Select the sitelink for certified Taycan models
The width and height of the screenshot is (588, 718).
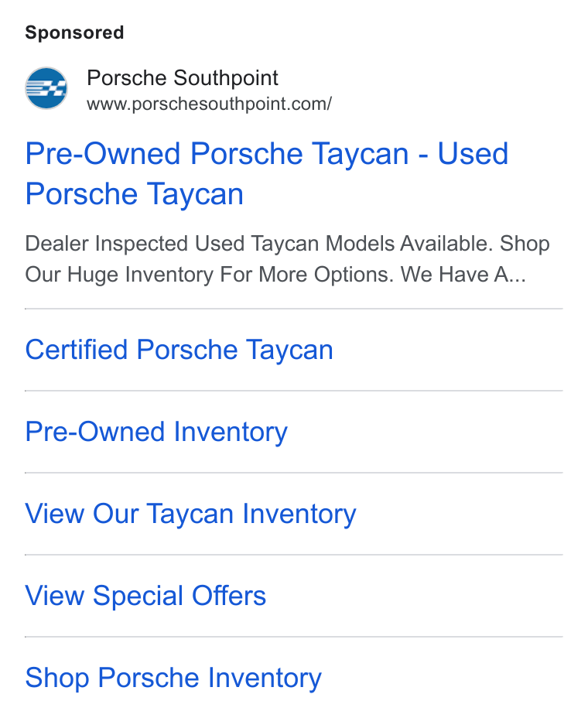(179, 350)
